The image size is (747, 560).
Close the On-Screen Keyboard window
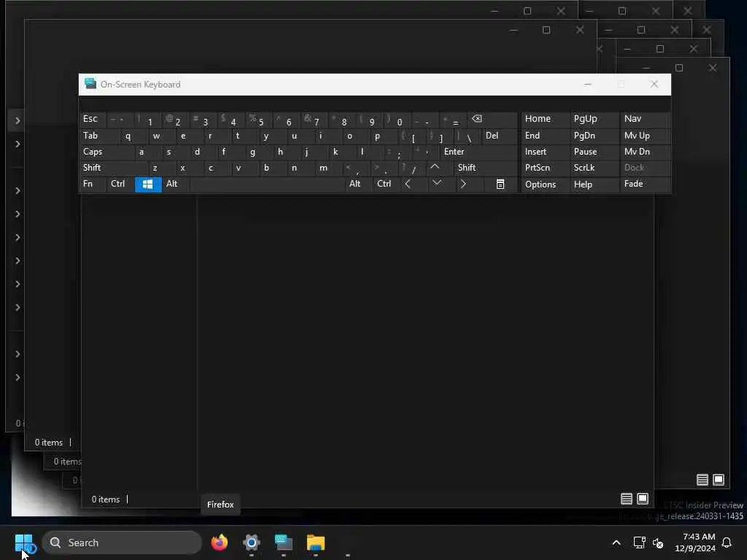(x=654, y=85)
